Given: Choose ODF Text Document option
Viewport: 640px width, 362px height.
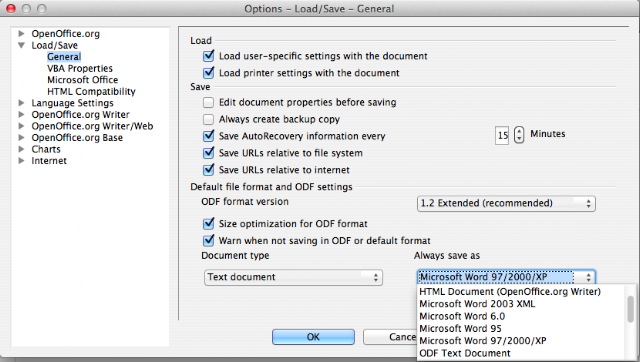Looking at the screenshot, I should pos(465,353).
